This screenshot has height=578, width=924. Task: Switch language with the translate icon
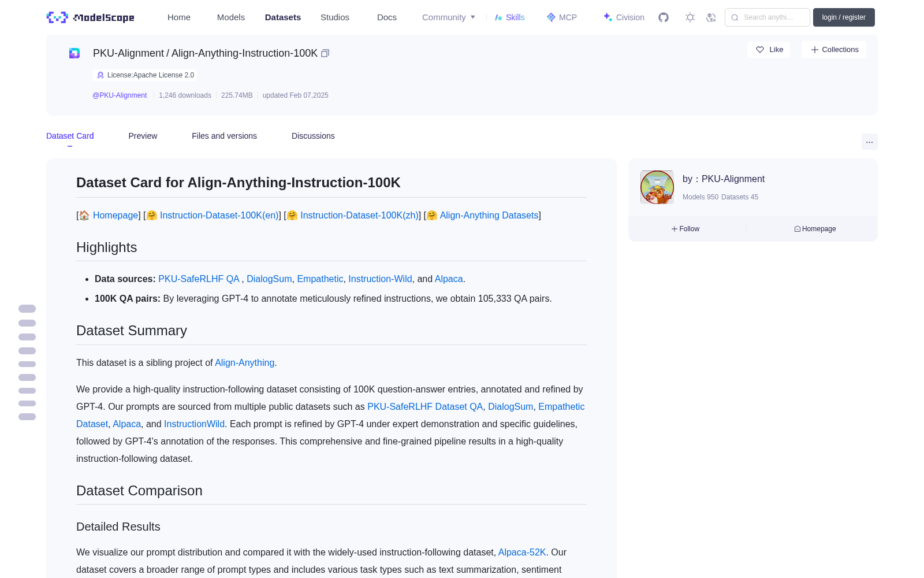[x=711, y=17]
